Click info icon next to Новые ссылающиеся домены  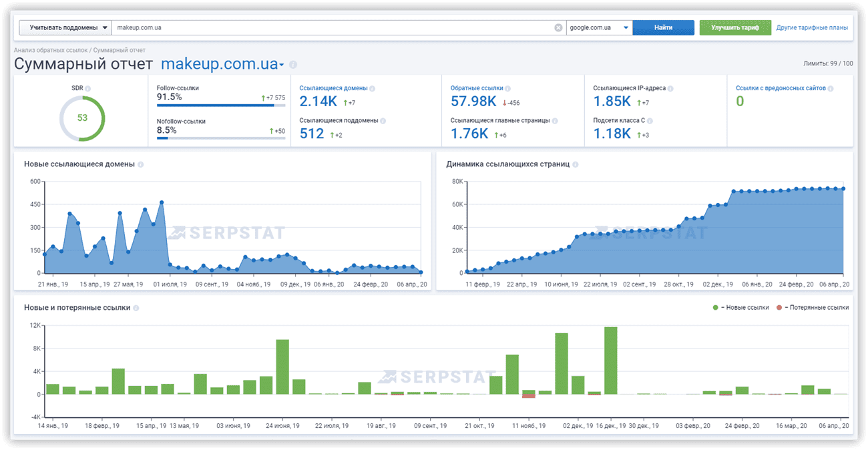(141, 164)
